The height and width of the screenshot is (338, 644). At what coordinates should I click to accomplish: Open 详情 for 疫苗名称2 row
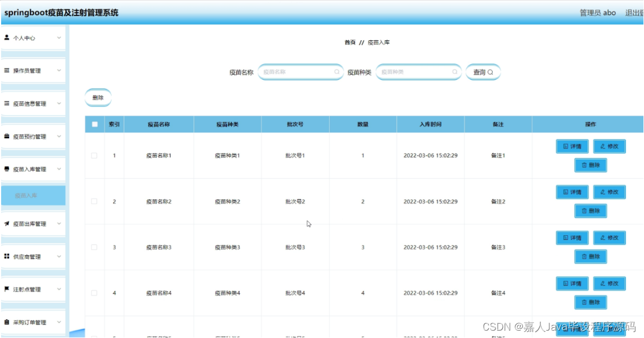tap(572, 192)
